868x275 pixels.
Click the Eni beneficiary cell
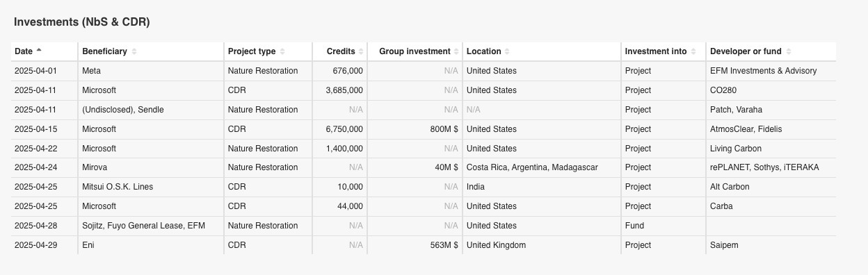point(151,245)
